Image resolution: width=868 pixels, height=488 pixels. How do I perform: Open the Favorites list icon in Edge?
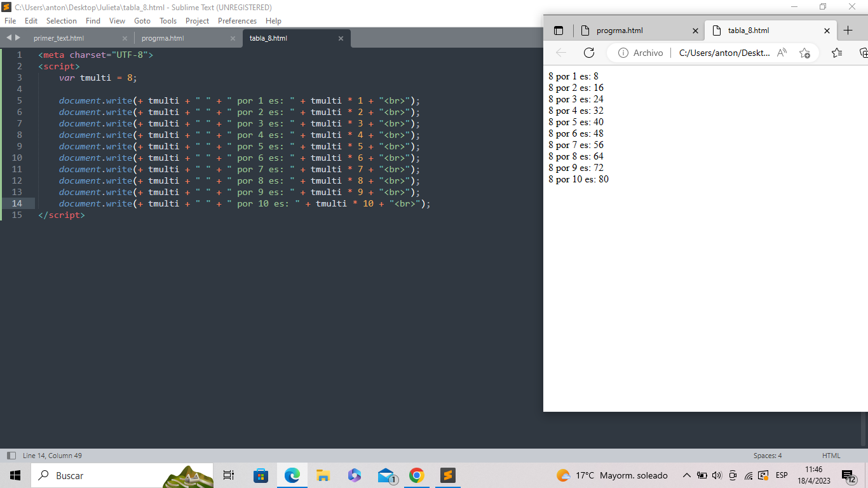tap(837, 53)
